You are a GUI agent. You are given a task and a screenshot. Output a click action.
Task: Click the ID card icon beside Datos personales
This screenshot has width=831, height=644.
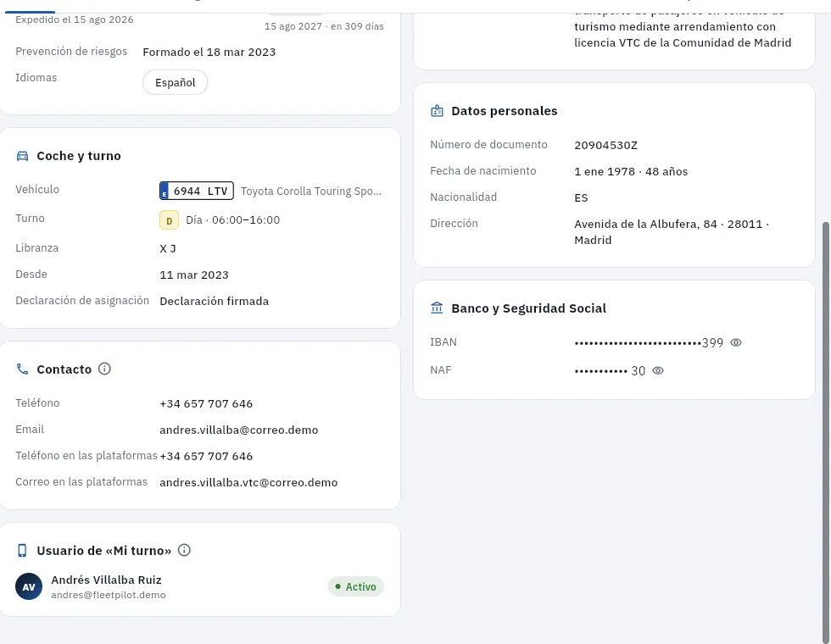(x=437, y=111)
